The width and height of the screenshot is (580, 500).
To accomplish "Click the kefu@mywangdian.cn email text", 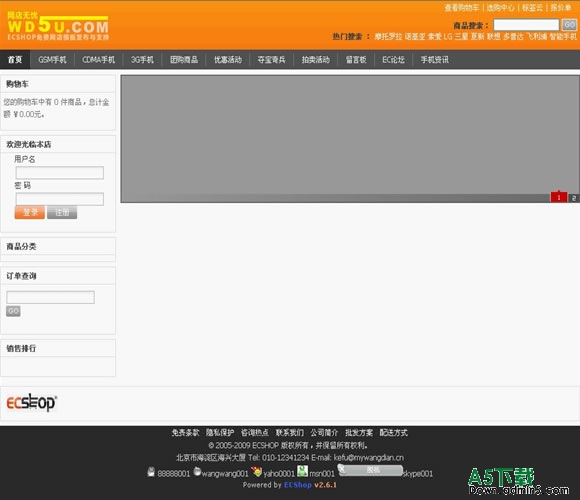I will tap(369, 457).
